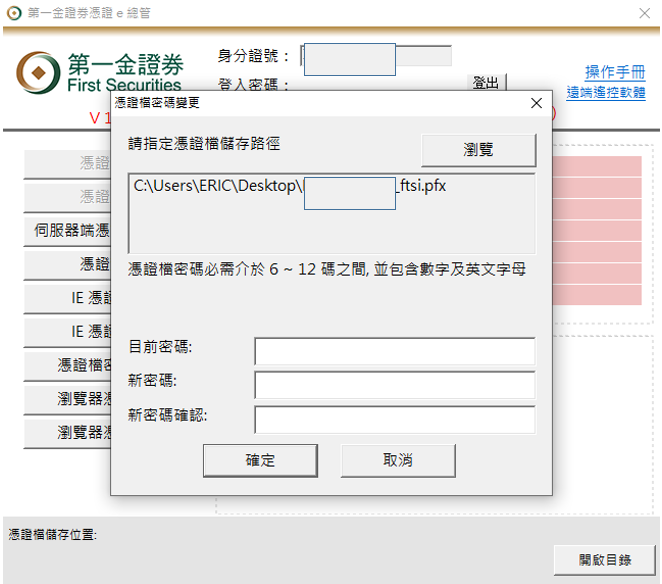Click the 登出 logout button
This screenshot has height=584, width=662.
(487, 82)
